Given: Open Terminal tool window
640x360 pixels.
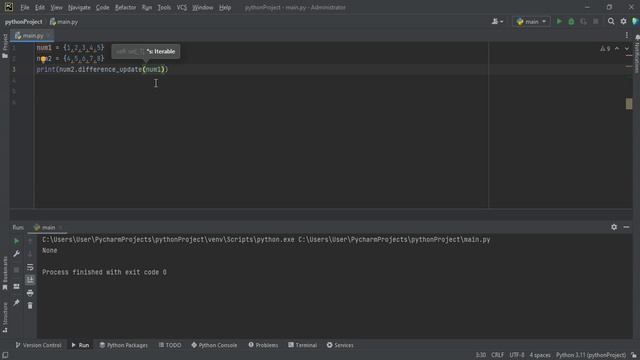Looking at the screenshot, I should coord(302,345).
